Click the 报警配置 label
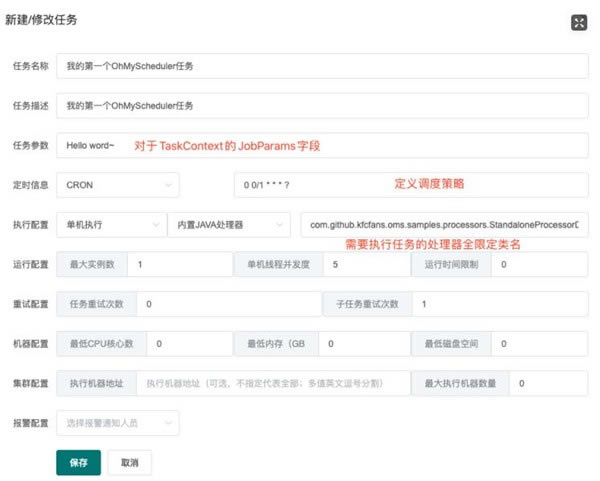This screenshot has width=600, height=481. coord(31,423)
